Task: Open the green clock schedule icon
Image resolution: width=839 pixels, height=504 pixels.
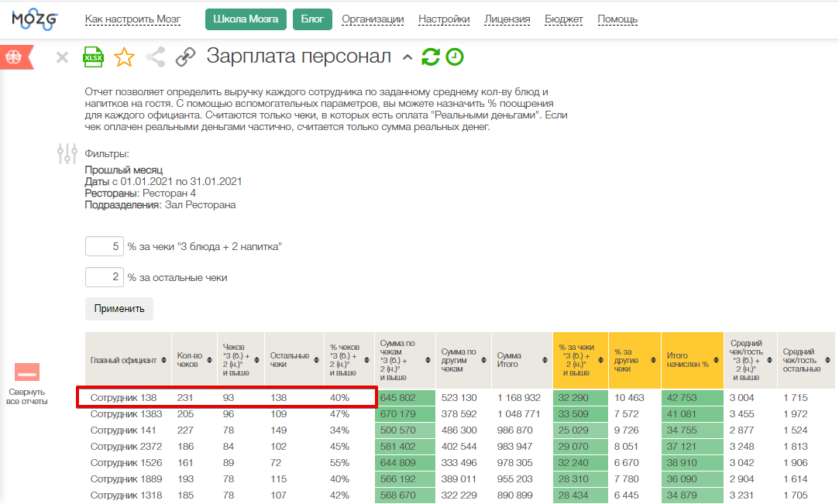Action: 455,57
